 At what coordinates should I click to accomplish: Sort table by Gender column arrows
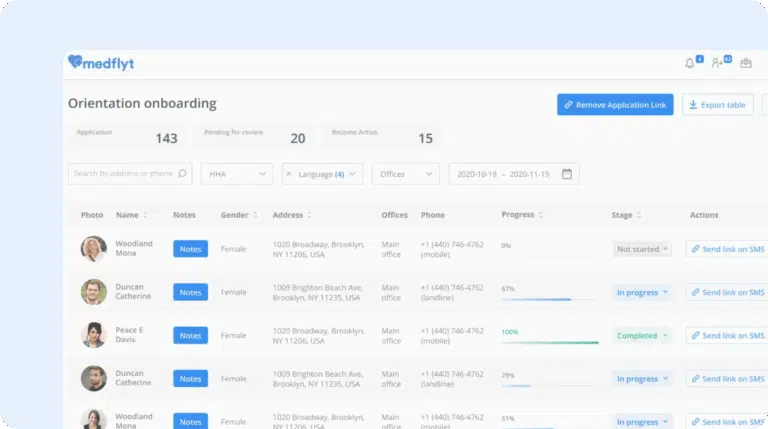(x=255, y=215)
